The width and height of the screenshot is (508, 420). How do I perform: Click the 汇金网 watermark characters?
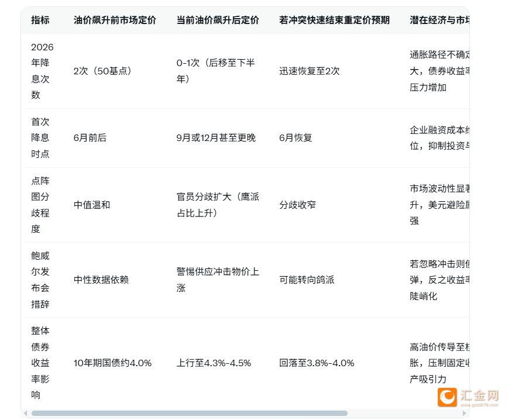pos(479,395)
